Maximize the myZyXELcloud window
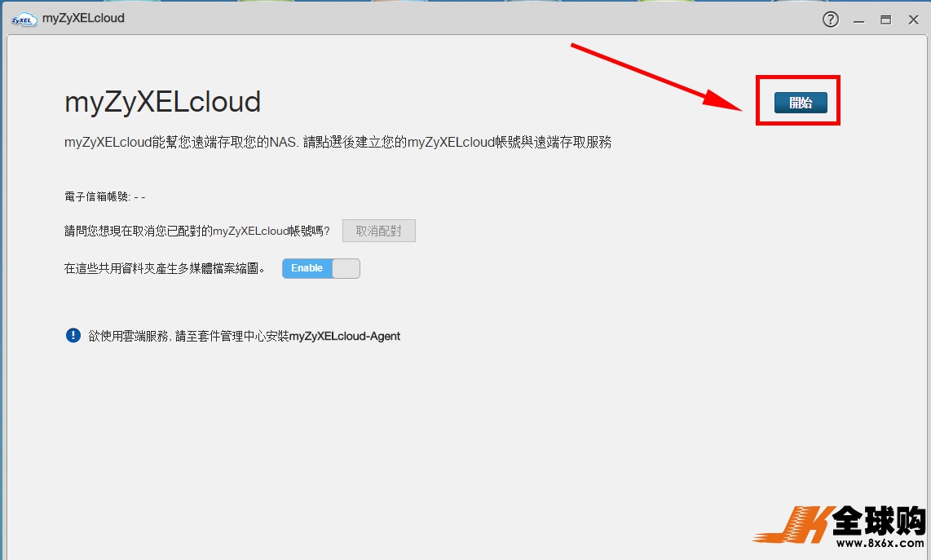Viewport: 931px width, 560px height. (885, 20)
